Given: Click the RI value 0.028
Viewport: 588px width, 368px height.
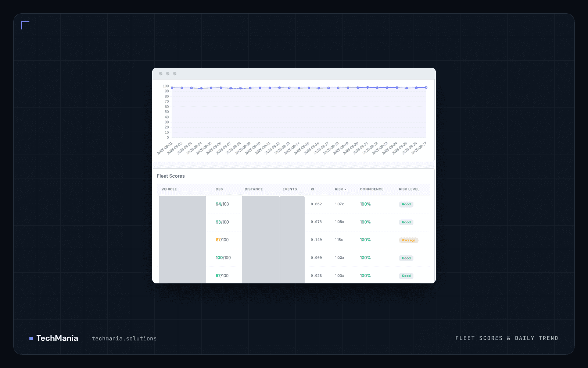Looking at the screenshot, I should click(316, 276).
